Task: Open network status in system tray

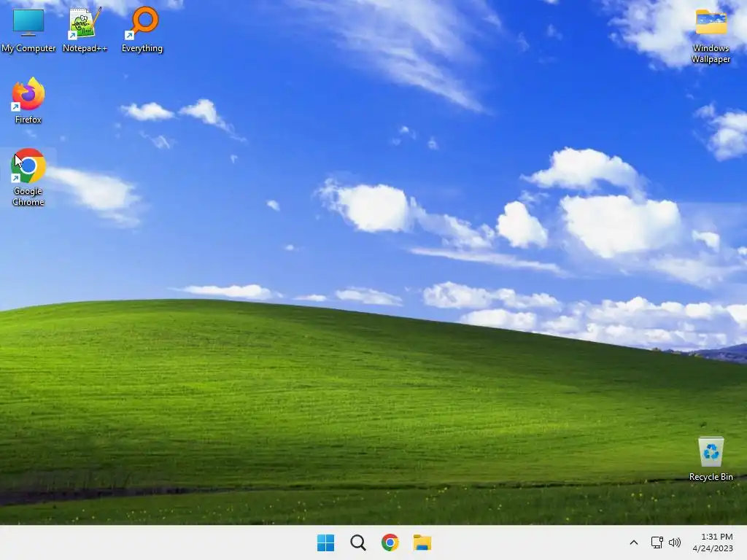Action: tap(657, 542)
